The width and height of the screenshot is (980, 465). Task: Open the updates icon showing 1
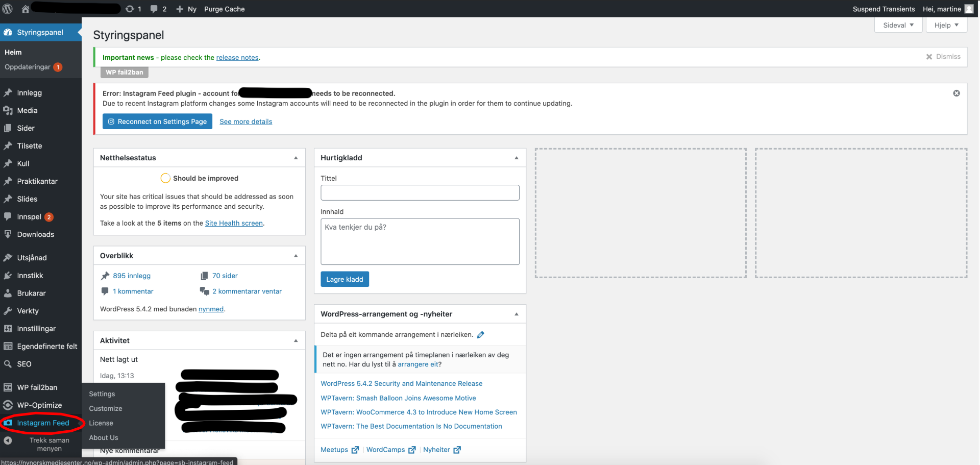(x=130, y=9)
